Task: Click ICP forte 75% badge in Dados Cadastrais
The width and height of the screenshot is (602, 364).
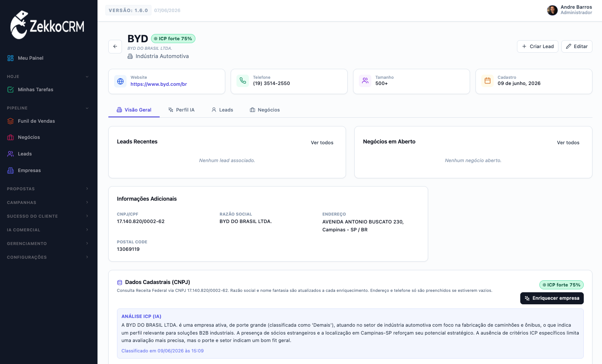Action: pyautogui.click(x=561, y=285)
